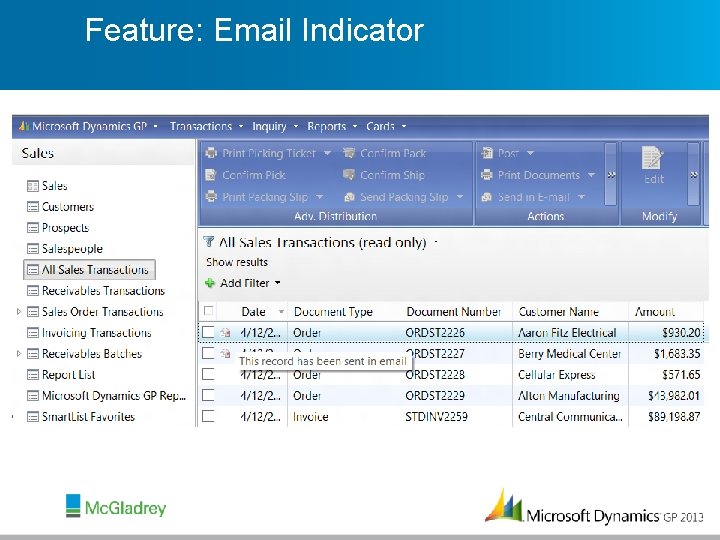Screen dimensions: 720x540
Task: Click the filter funnel icon beside All Sales Transactions
Action: 209,242
